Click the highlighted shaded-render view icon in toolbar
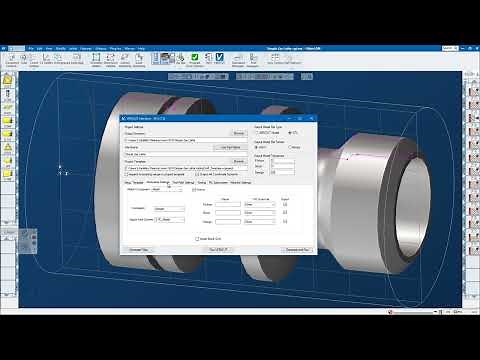Screen dimensions: 480x360 point(166,58)
